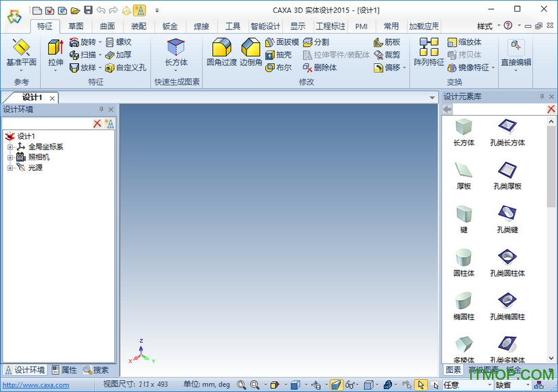Expand the 全局坐标系 tree node

click(10, 147)
